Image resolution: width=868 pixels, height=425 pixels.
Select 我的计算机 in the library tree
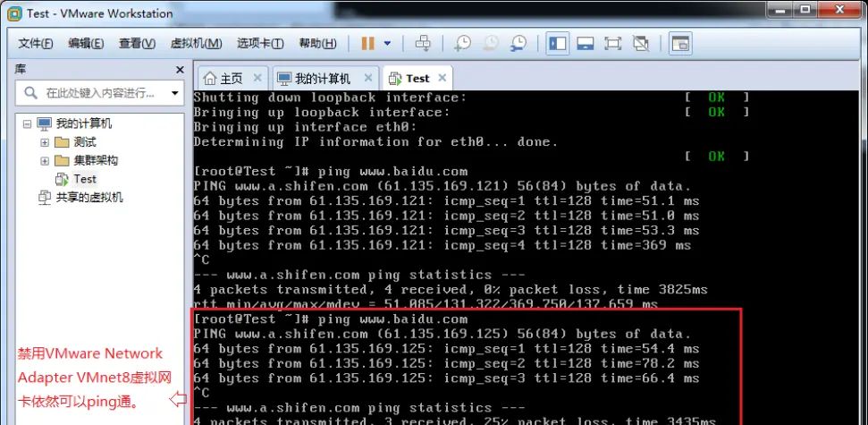click(x=84, y=123)
